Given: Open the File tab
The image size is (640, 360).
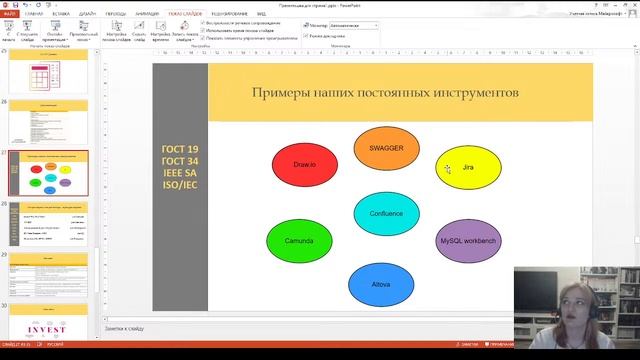Looking at the screenshot, I should (9, 13).
